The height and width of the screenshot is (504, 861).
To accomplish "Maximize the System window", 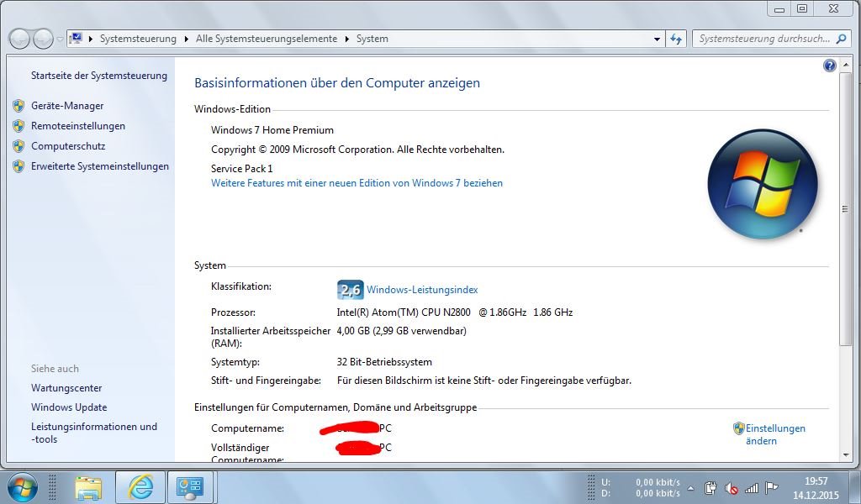I will click(802, 8).
